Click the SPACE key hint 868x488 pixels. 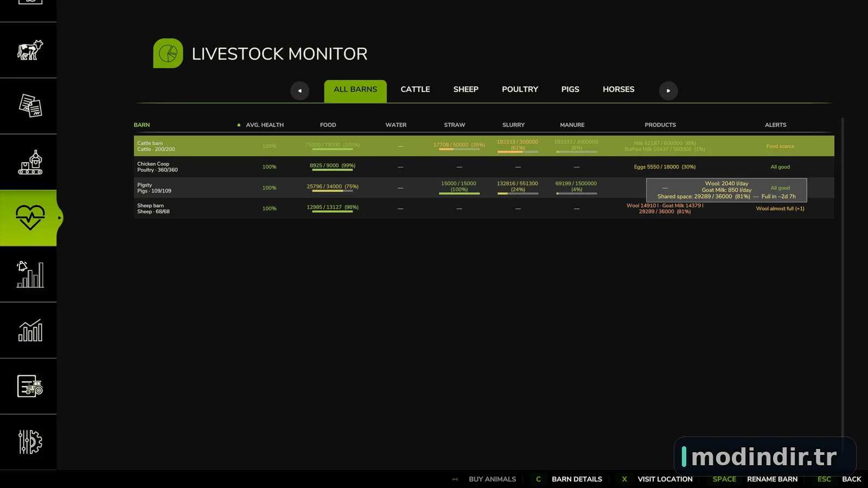pos(724,479)
